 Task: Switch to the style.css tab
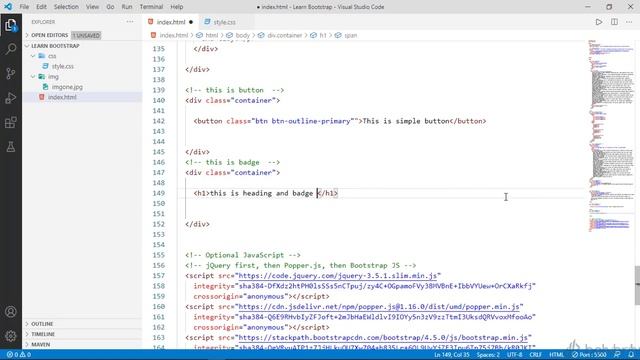point(224,22)
